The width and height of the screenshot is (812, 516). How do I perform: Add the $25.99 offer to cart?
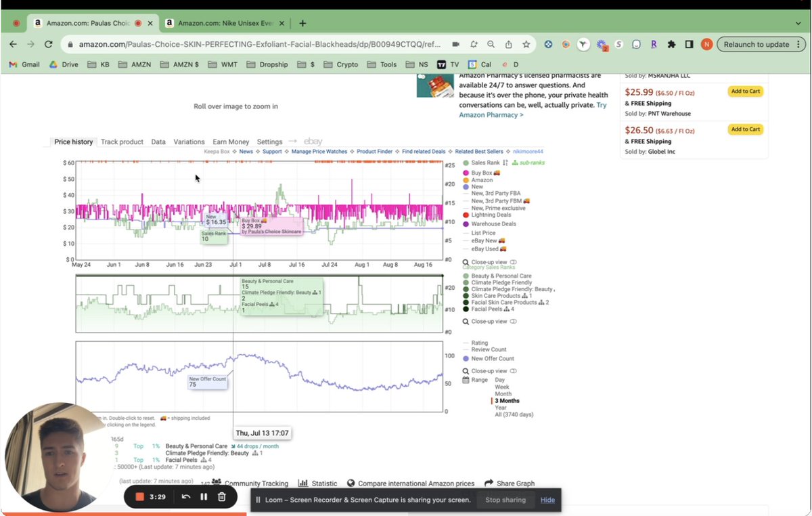click(x=745, y=91)
